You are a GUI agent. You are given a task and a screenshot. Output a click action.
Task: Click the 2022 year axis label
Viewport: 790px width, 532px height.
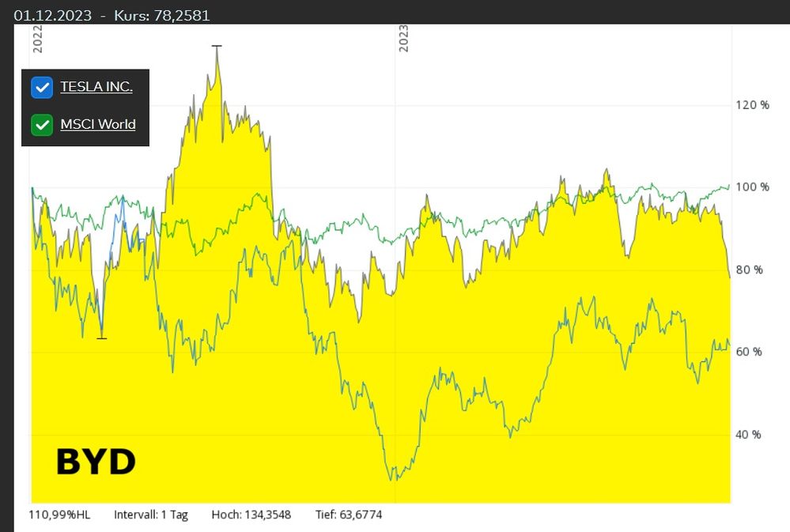click(37, 39)
